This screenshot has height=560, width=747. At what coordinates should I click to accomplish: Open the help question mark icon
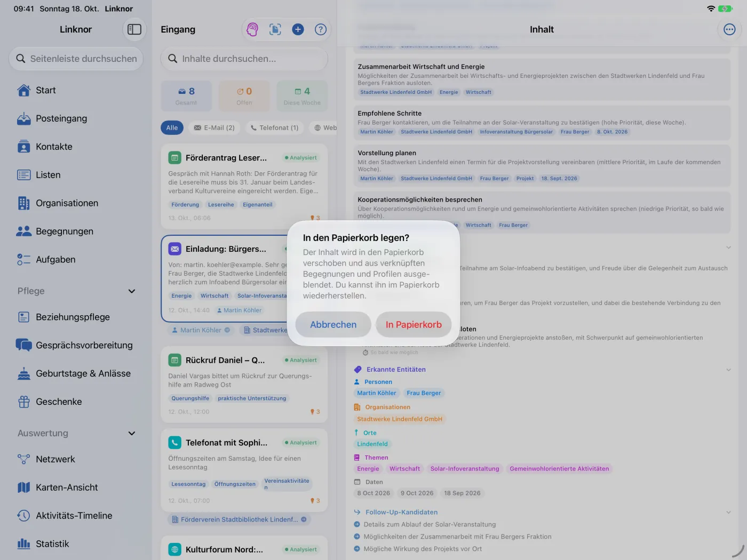pyautogui.click(x=321, y=29)
